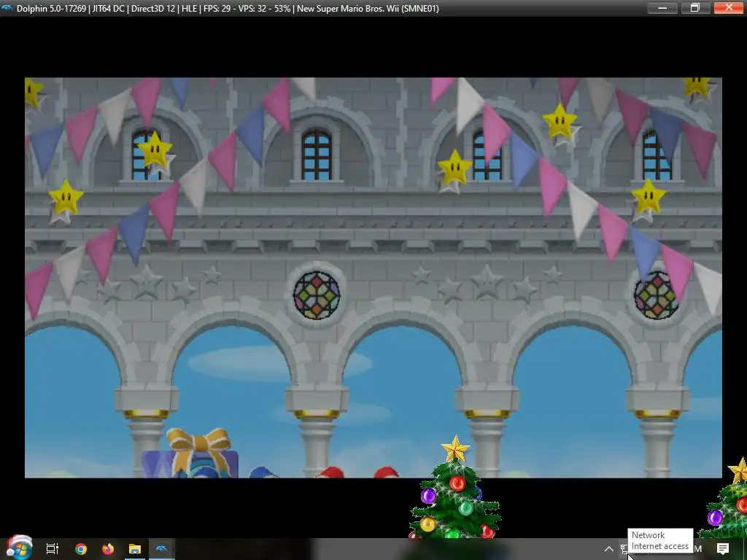Open the Start menu with Santa hat
Image resolution: width=747 pixels, height=560 pixels.
click(19, 548)
